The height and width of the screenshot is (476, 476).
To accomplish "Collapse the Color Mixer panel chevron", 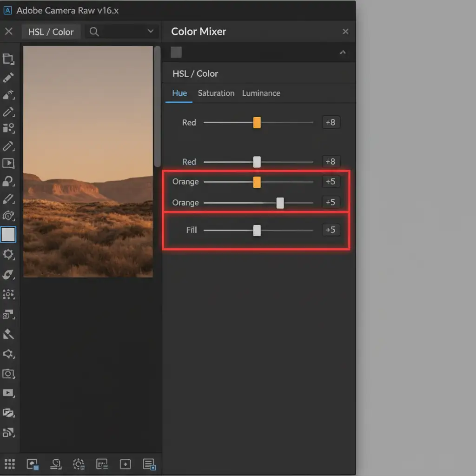I will pos(343,53).
